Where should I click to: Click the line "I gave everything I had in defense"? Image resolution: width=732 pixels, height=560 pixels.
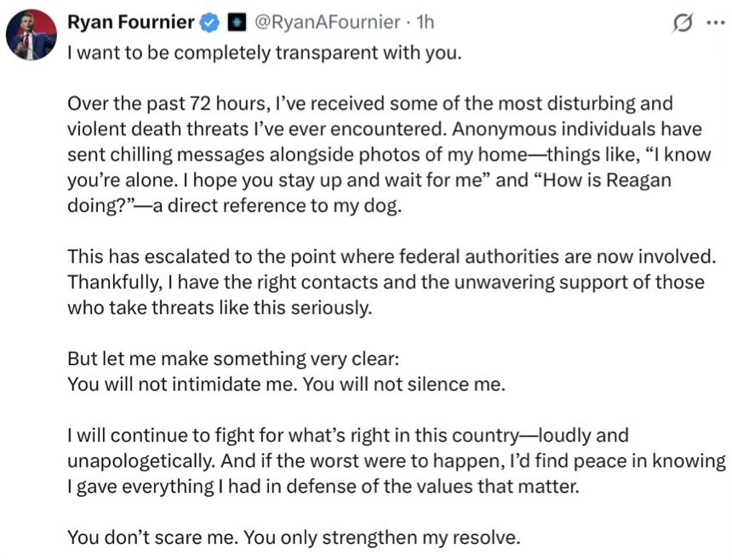coord(323,487)
